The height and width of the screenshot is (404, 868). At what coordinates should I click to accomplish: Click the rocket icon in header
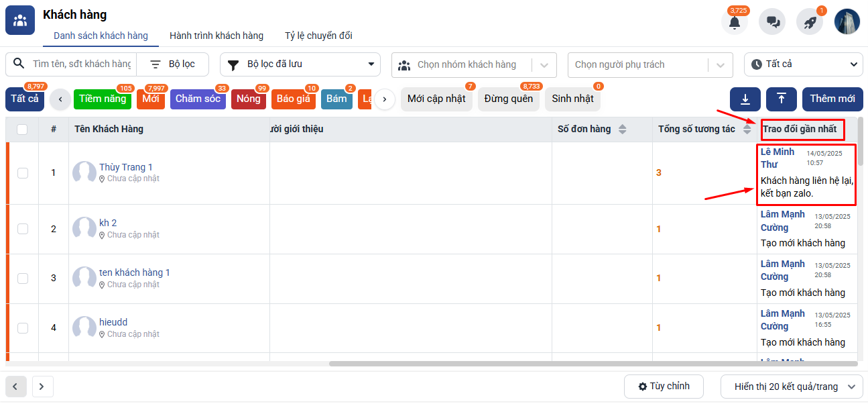coord(810,22)
